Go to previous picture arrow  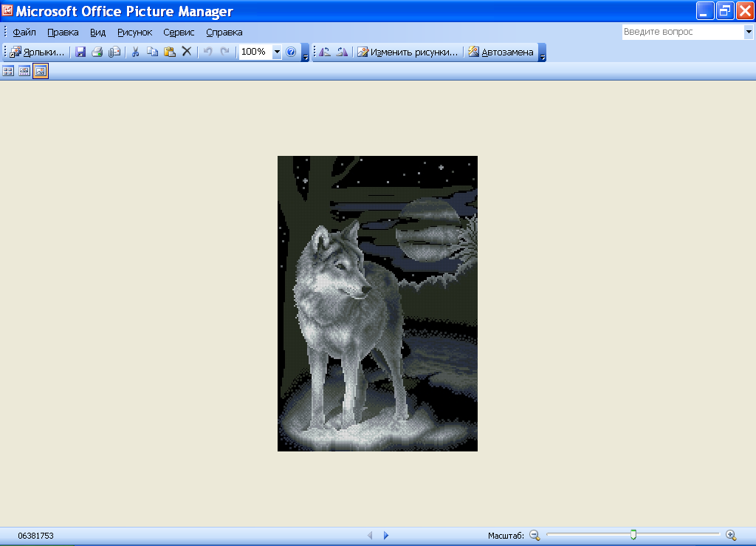(370, 535)
